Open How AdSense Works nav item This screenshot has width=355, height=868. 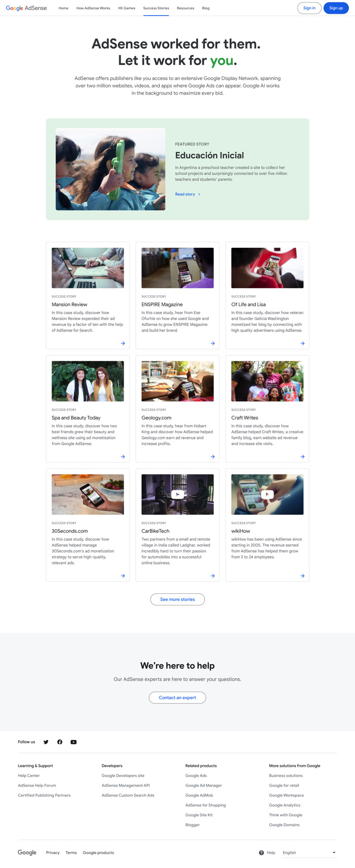pos(93,8)
